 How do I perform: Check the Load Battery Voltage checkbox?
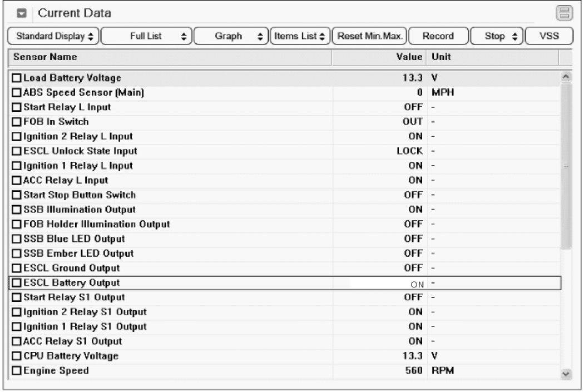(17, 78)
